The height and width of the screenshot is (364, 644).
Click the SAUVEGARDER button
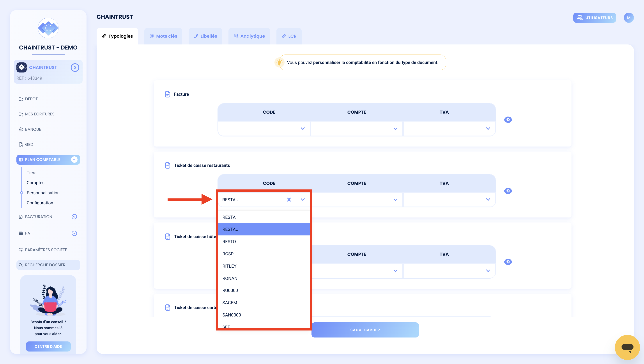click(365, 330)
